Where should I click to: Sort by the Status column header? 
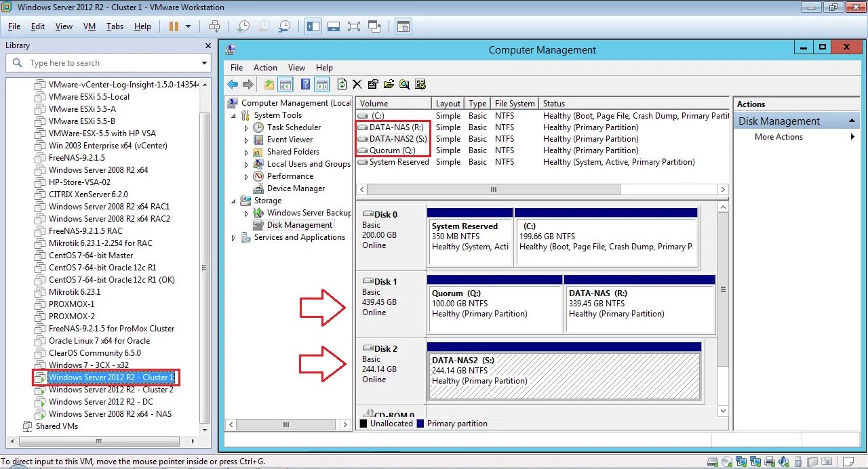pyautogui.click(x=634, y=104)
